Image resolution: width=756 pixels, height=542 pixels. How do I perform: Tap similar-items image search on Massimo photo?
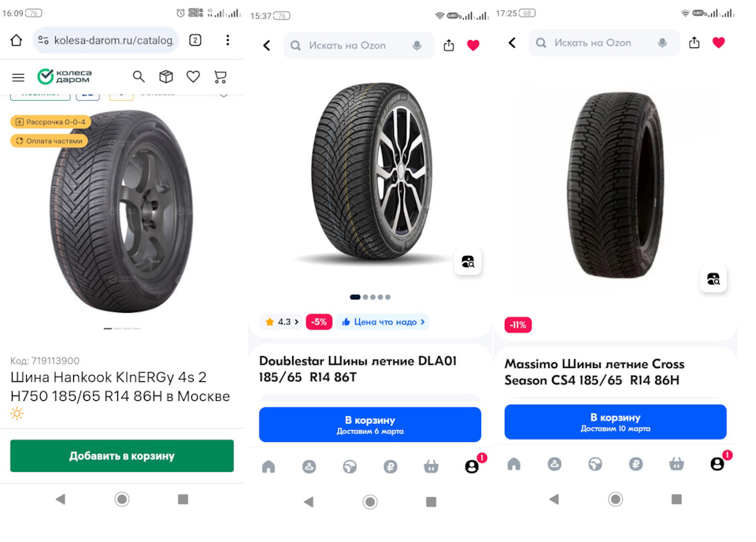click(x=713, y=279)
